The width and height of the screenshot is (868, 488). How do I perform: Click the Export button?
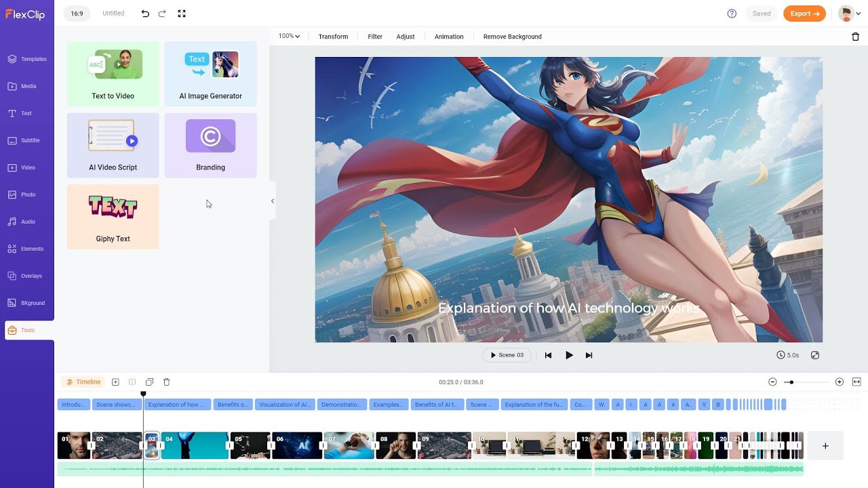click(x=804, y=14)
